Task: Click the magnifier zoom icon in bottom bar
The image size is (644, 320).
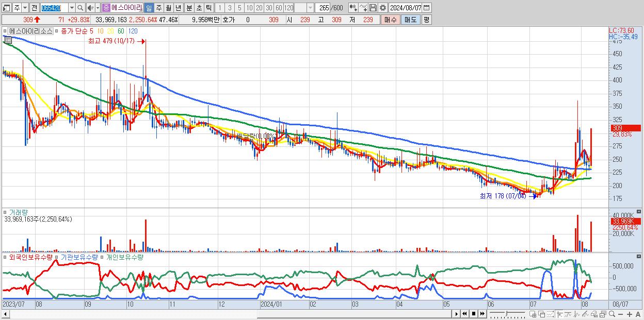Action: click(x=612, y=314)
